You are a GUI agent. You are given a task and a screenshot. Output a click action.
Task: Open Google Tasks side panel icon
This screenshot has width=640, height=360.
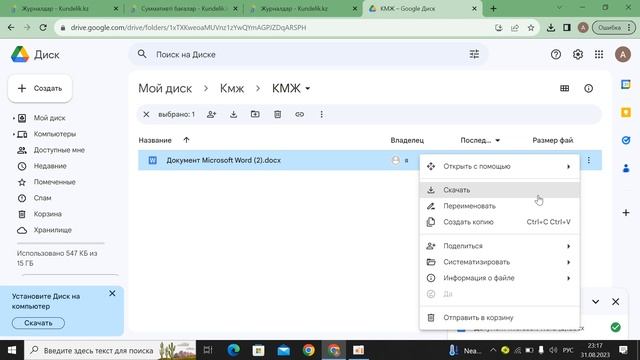point(626,140)
